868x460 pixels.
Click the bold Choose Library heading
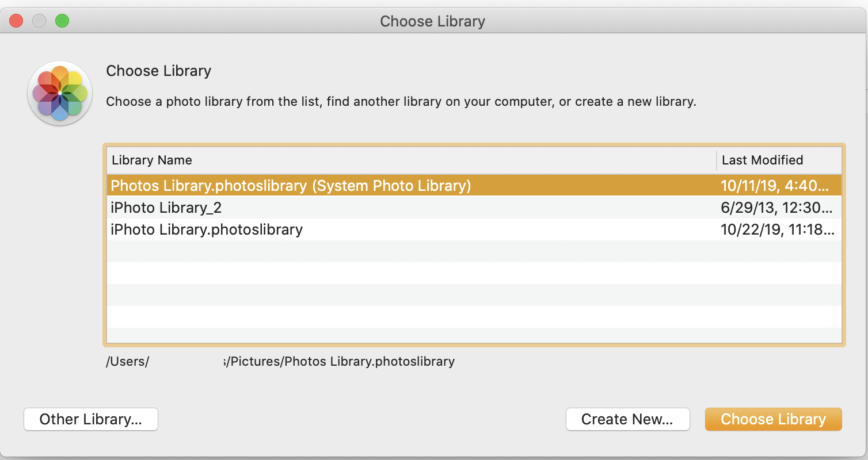point(159,71)
